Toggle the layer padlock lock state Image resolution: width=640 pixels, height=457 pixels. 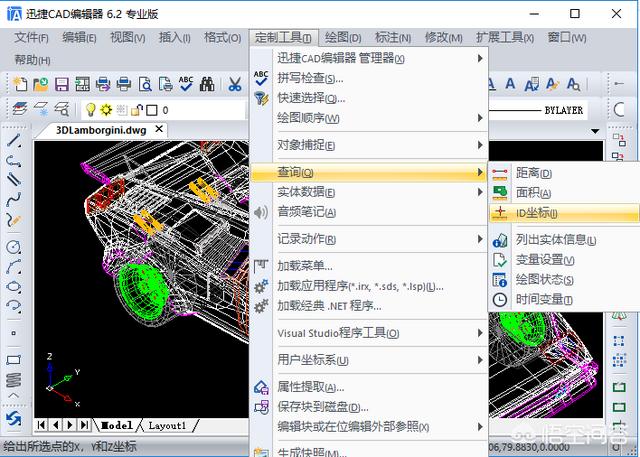coord(138,110)
